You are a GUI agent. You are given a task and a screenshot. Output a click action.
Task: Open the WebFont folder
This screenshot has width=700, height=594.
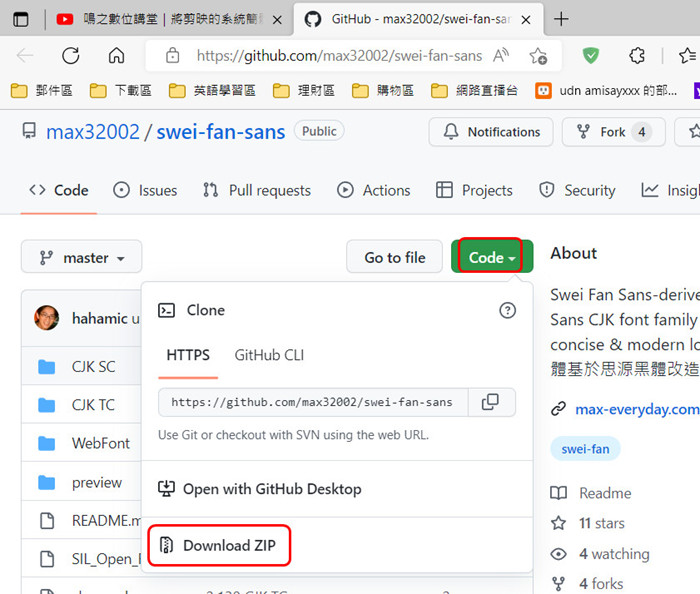(x=101, y=444)
